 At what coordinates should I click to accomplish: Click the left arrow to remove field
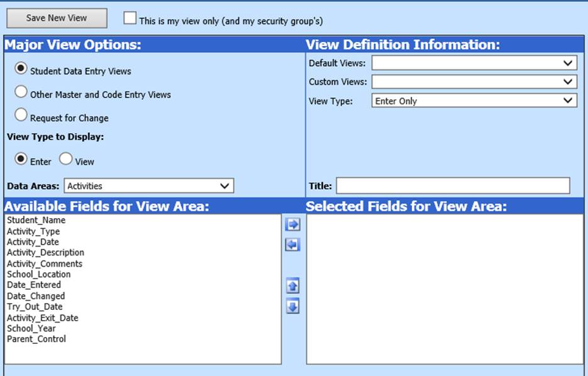tap(292, 245)
